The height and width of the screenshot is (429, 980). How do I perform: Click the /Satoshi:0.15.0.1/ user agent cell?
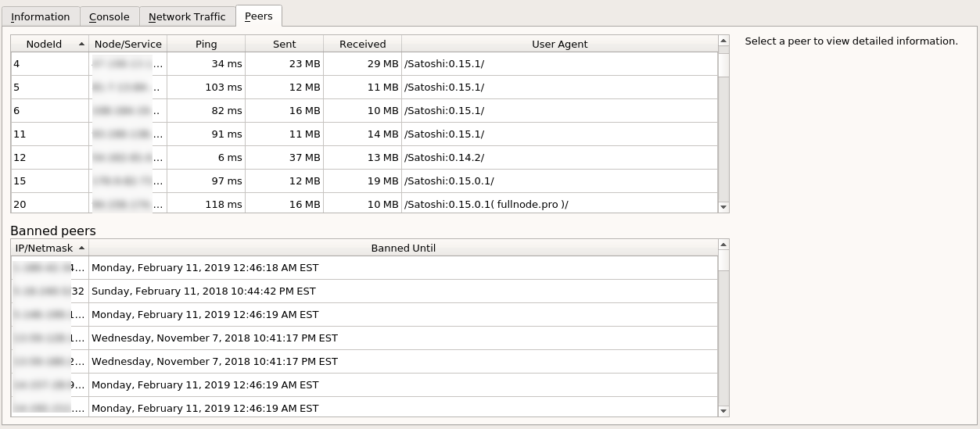pyautogui.click(x=559, y=181)
